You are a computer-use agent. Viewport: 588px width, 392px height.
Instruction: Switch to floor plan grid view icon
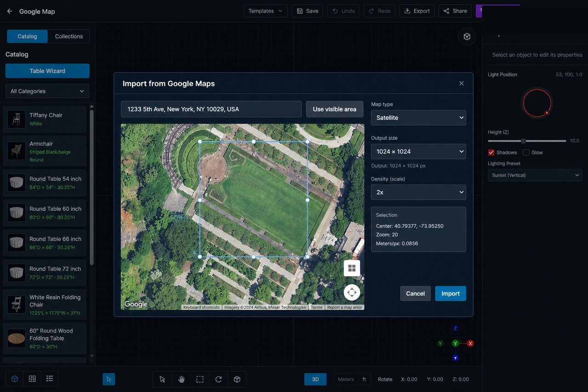pos(32,379)
